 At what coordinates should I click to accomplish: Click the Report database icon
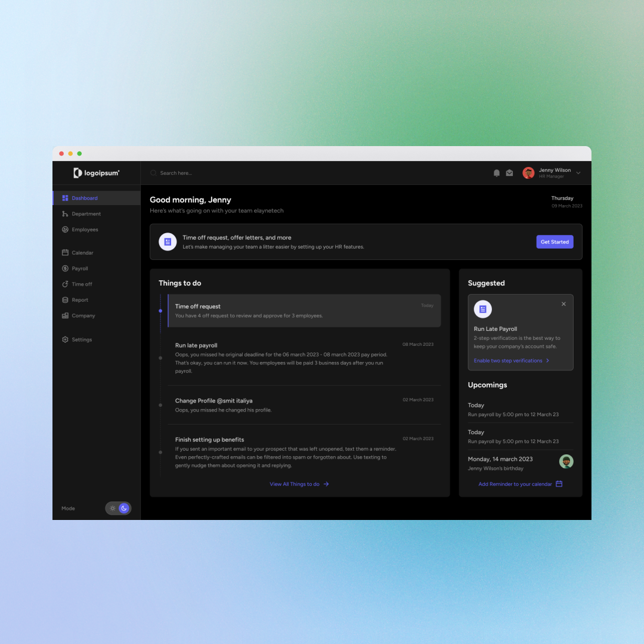click(66, 299)
